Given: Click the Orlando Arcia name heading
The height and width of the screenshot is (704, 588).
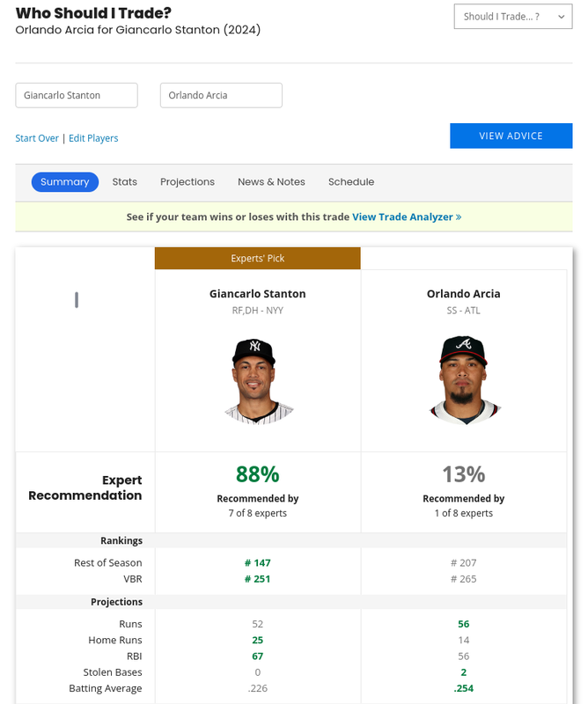Looking at the screenshot, I should coord(464,294).
